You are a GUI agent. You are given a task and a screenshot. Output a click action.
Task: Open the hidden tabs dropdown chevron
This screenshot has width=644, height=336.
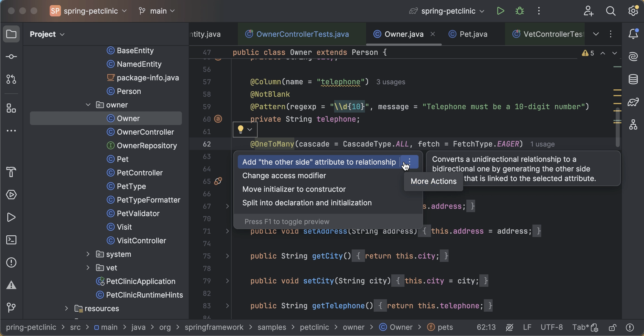pos(596,34)
